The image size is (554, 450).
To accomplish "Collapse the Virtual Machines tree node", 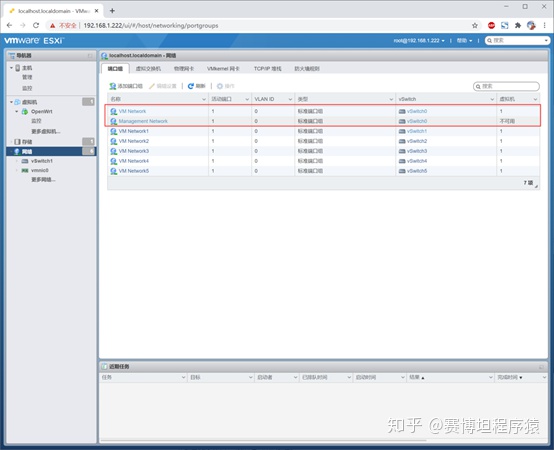I will pos(11,102).
